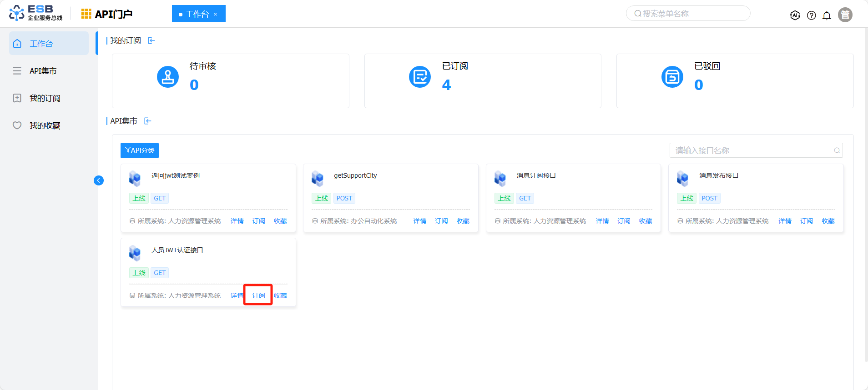Click the 已订阅 checklist icon
868x390 pixels.
point(419,77)
